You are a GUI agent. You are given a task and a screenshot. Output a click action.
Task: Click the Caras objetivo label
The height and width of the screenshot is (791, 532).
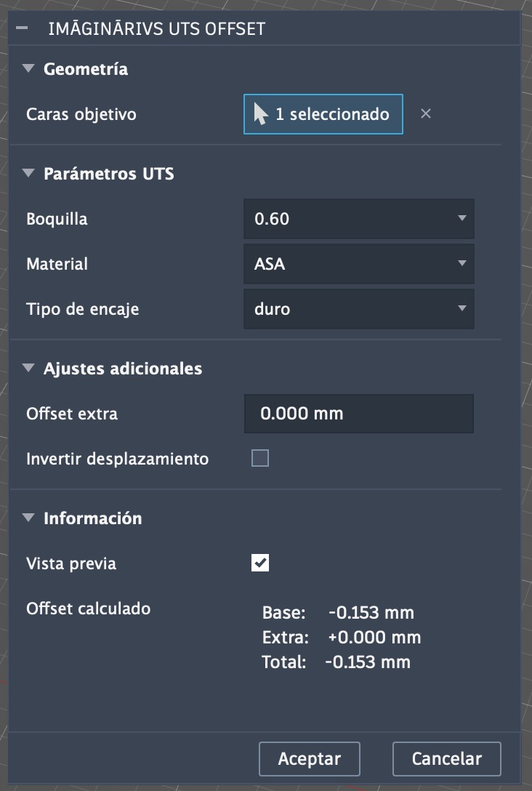pos(81,114)
